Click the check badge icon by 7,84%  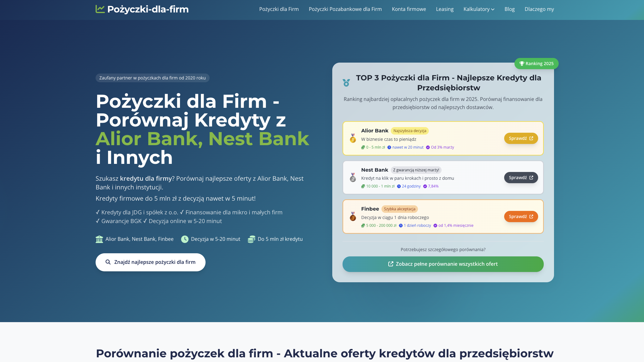point(425,186)
